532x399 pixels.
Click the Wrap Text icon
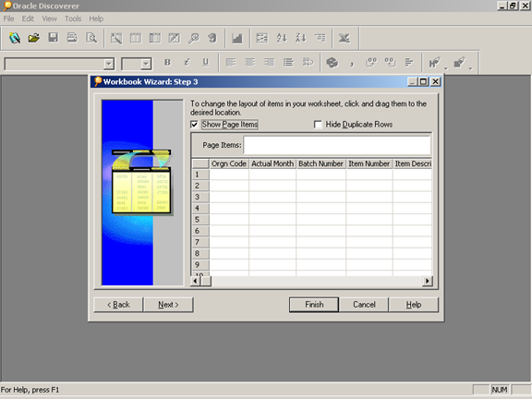[308, 63]
